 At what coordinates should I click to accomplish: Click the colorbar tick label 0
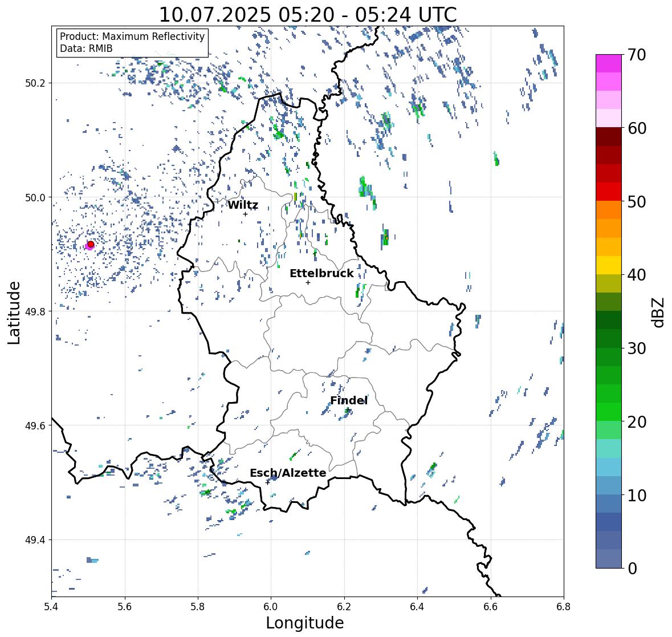tap(632, 569)
